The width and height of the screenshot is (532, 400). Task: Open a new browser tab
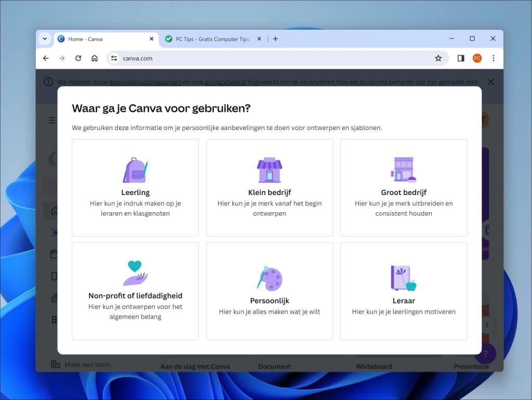(275, 39)
